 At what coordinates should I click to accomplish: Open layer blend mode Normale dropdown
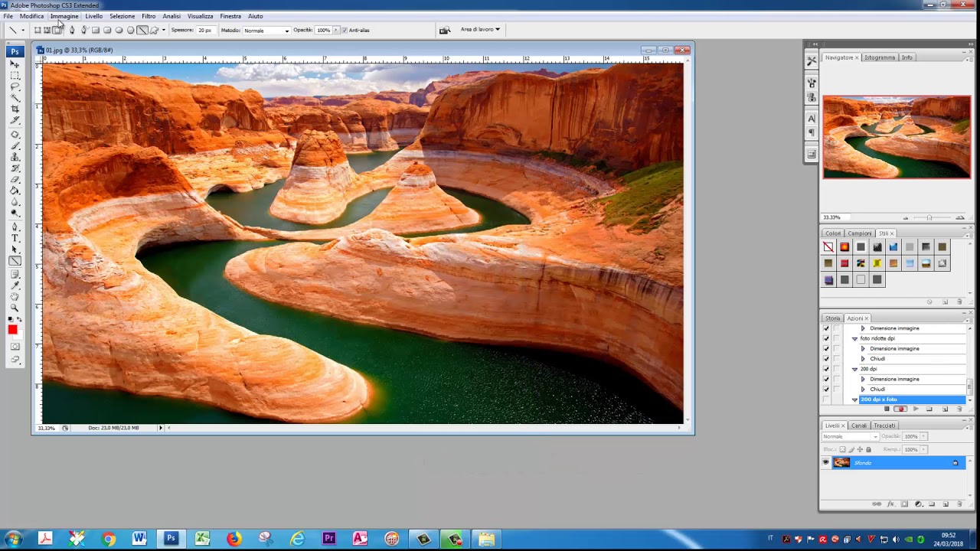[851, 436]
